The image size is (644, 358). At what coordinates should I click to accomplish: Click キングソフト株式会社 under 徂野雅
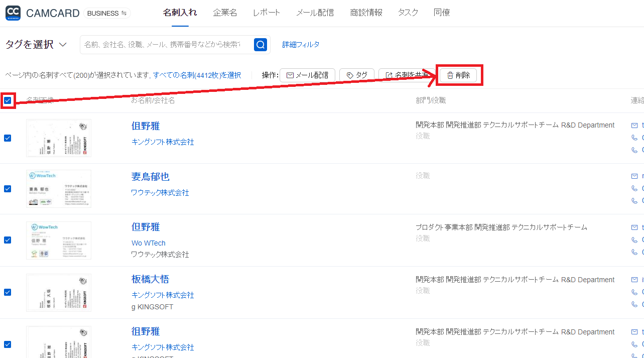[x=163, y=347]
